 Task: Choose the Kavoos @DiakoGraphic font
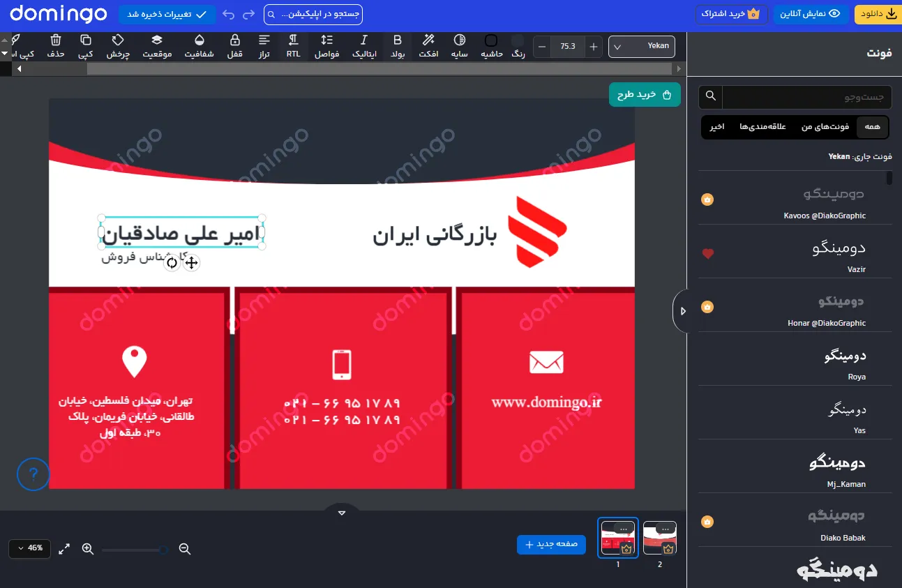(795, 199)
